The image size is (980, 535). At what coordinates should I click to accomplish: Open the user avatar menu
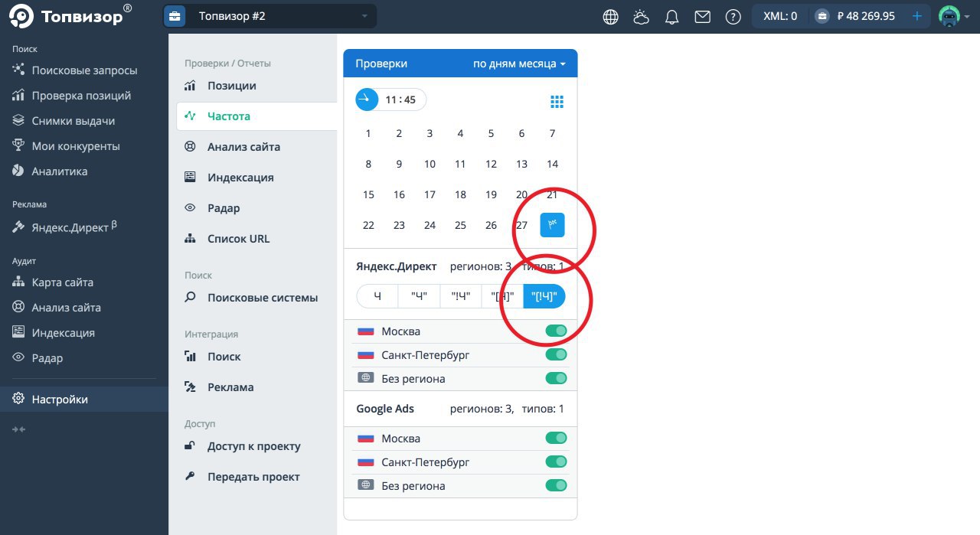coord(949,15)
